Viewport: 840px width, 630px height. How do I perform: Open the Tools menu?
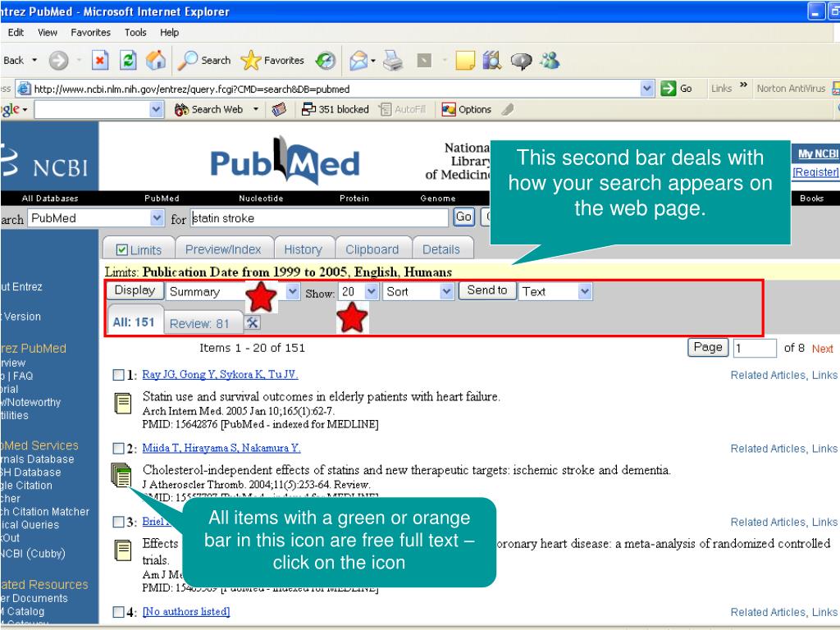135,33
